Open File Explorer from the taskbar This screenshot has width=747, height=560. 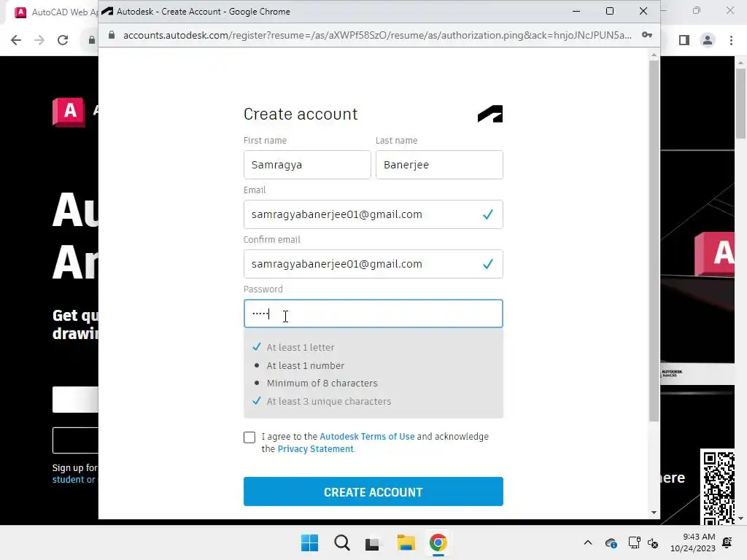tap(406, 542)
